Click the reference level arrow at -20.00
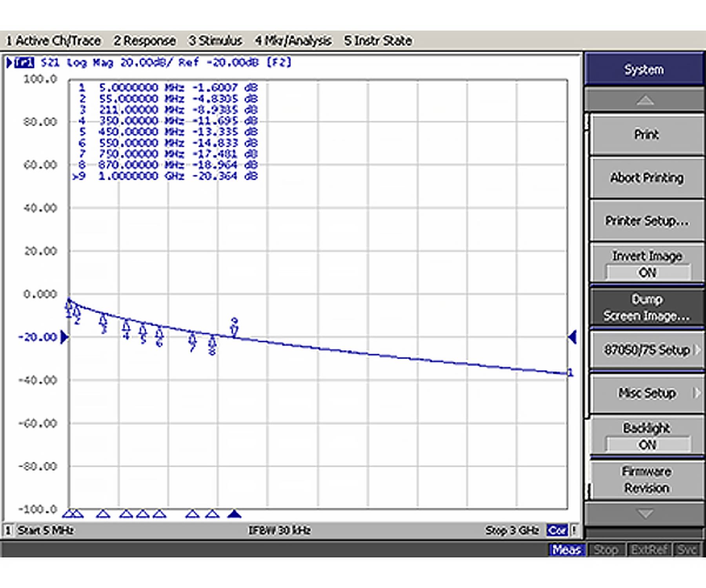The height and width of the screenshot is (588, 706). point(64,337)
